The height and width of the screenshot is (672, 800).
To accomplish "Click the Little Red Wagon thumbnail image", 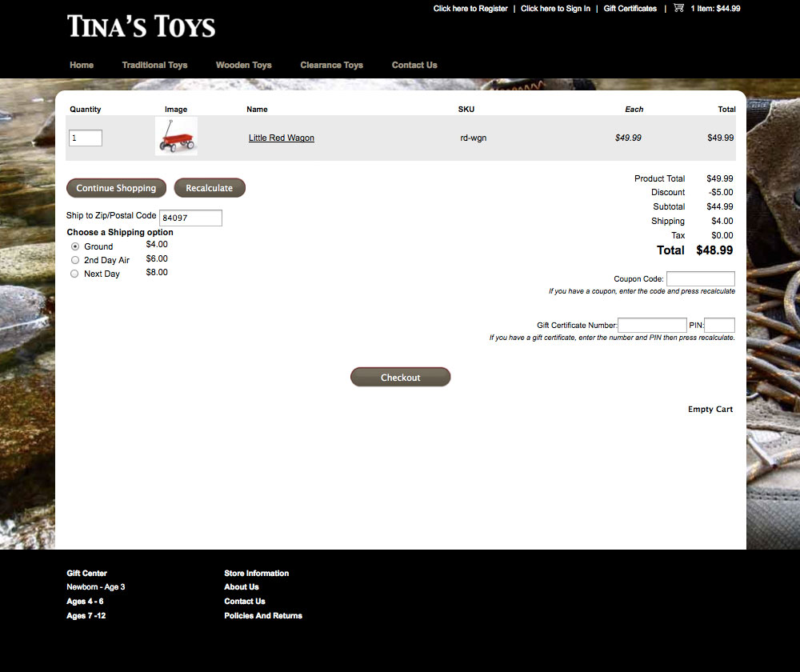I will click(176, 137).
